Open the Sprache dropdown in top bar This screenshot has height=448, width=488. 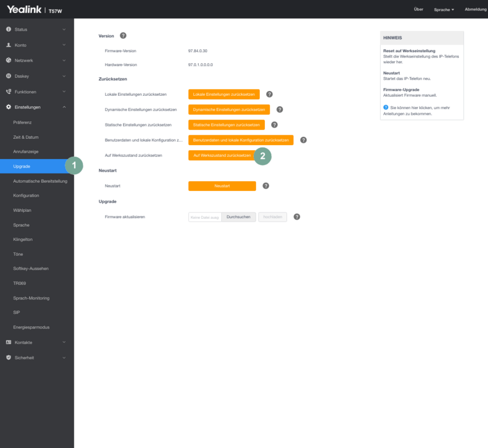444,10
